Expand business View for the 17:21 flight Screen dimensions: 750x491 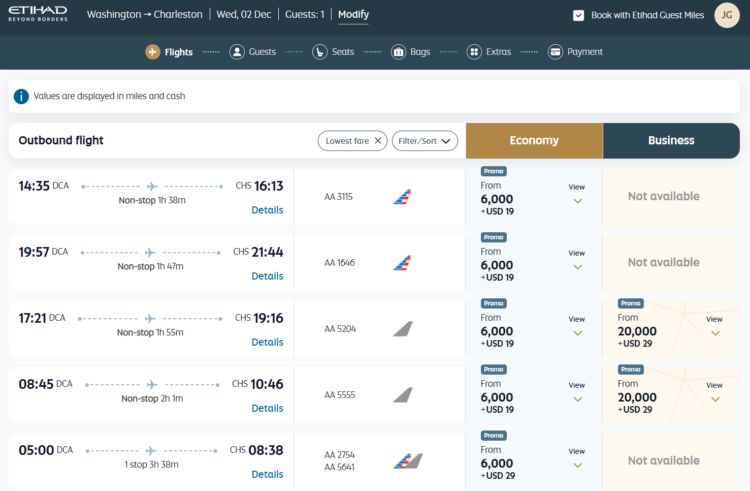[x=715, y=326]
